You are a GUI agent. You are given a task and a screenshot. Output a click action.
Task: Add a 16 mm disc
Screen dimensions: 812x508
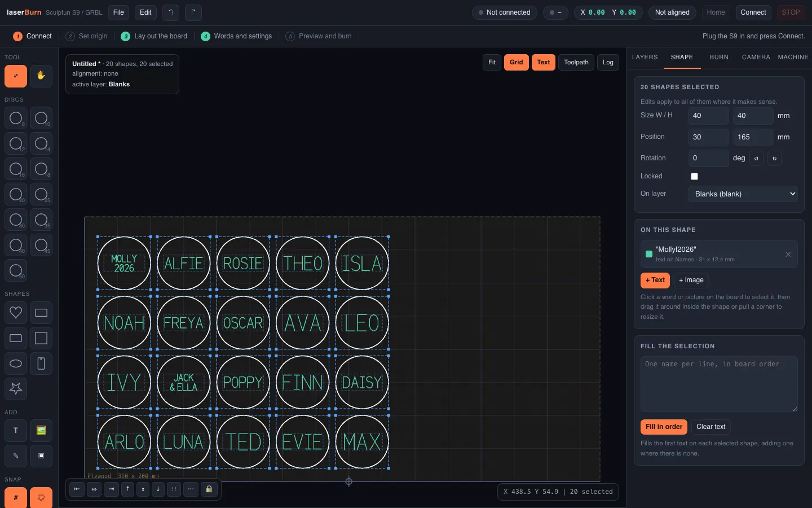point(16,169)
